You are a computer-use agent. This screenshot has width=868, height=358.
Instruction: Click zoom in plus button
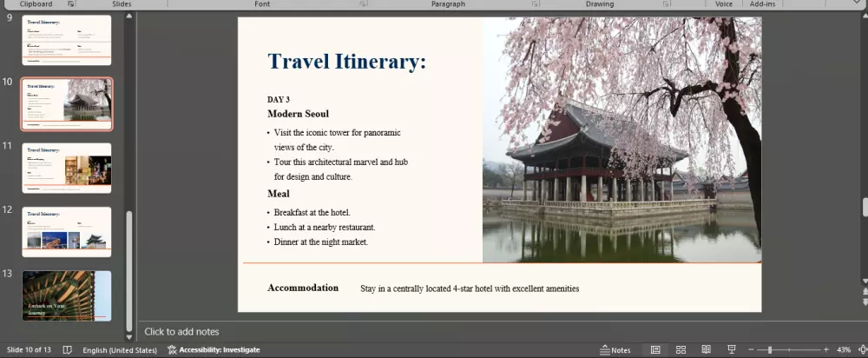point(826,349)
